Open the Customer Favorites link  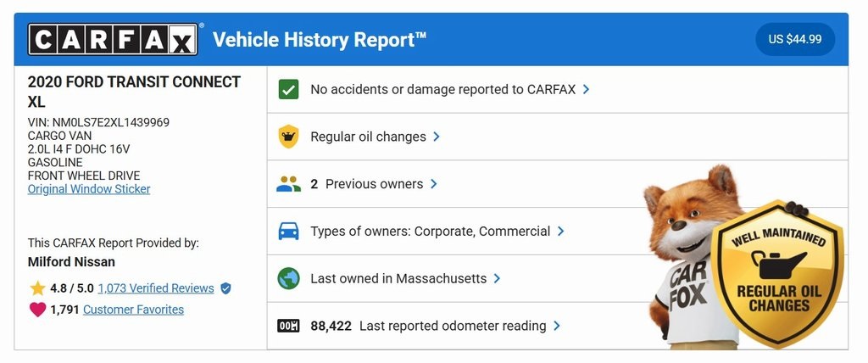click(133, 310)
